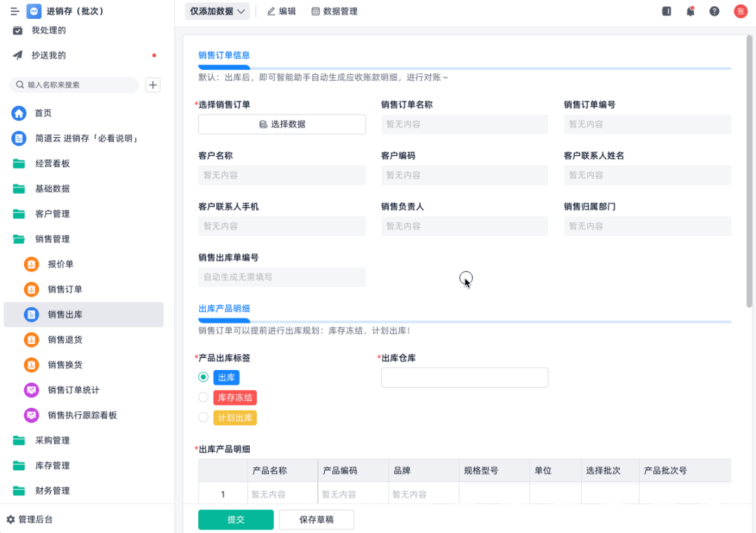Select the 库存冻结 radio option
The width and height of the screenshot is (756, 533).
coord(204,397)
